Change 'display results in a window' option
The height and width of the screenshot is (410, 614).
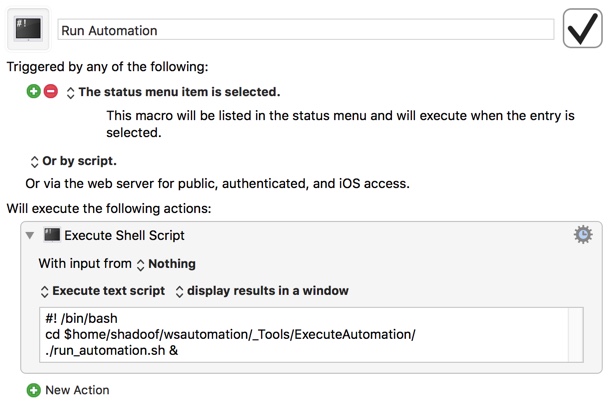pyautogui.click(x=262, y=291)
